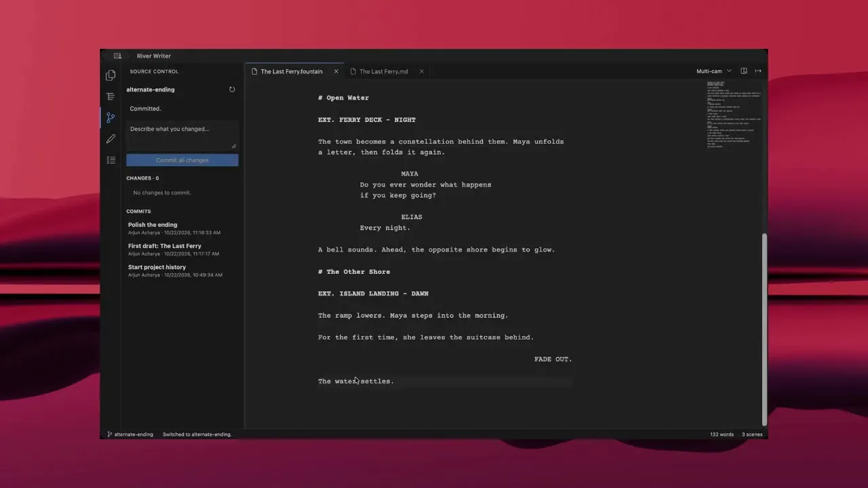The image size is (868, 488).
Task: Click the line about leaving the suitcase behind
Action: pyautogui.click(x=426, y=337)
